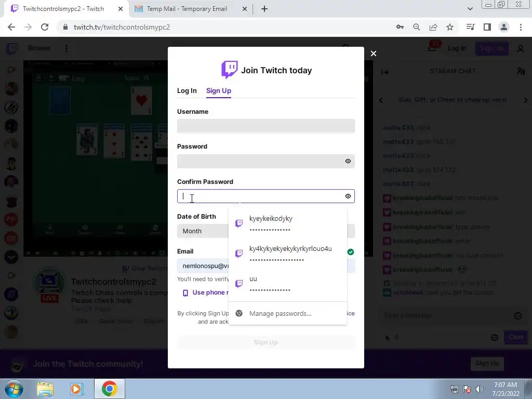Go forward in browser history
This screenshot has height=399, width=532.
point(28,27)
